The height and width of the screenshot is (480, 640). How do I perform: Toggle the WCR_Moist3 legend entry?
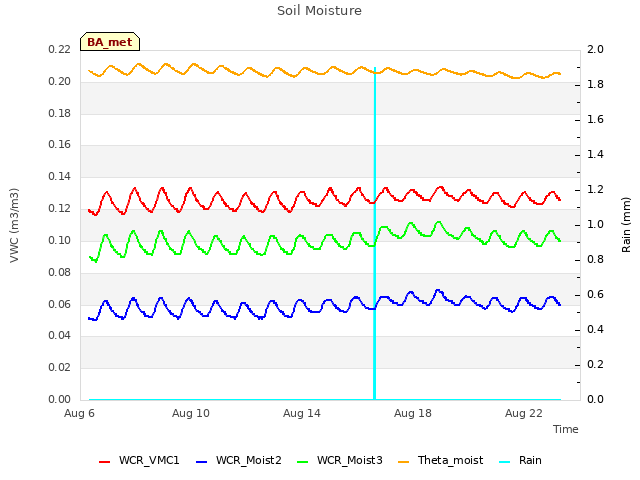point(339,460)
